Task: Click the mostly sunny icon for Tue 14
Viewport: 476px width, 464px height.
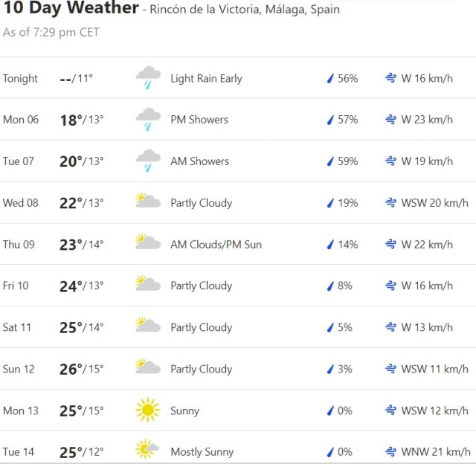Action: 147,451
